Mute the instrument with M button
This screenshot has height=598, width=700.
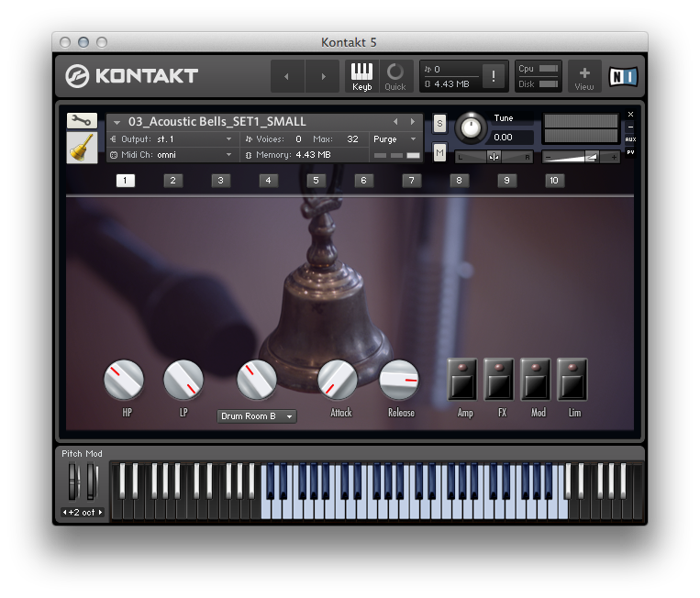click(x=439, y=152)
